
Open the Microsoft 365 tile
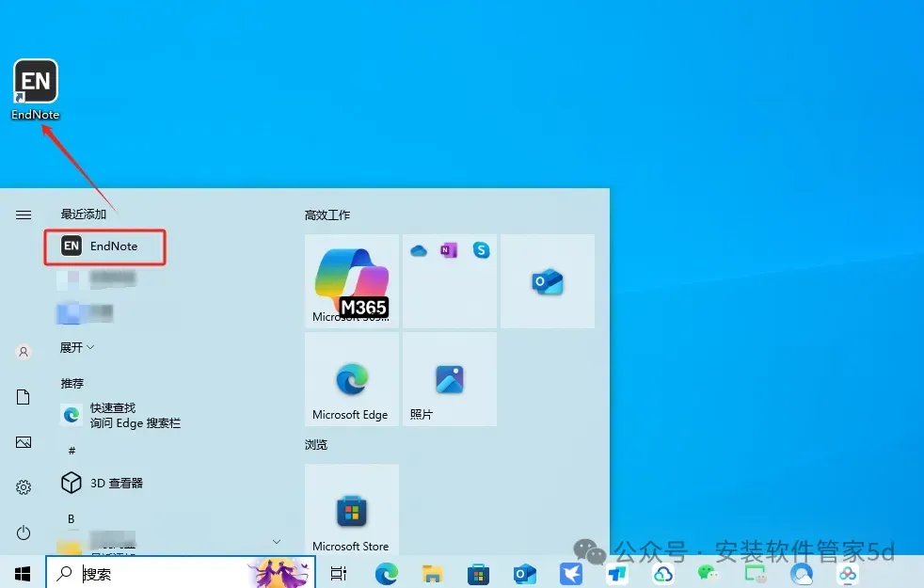pos(352,281)
